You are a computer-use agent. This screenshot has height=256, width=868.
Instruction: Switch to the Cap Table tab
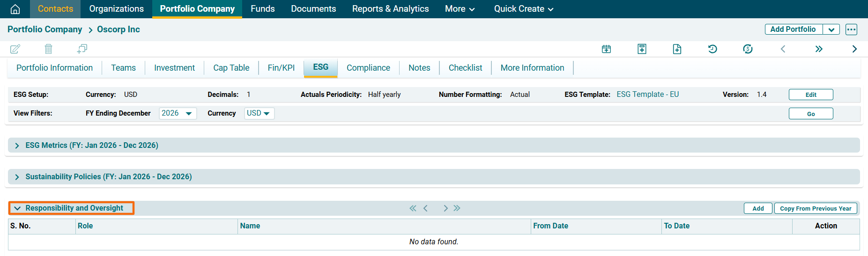pos(231,68)
